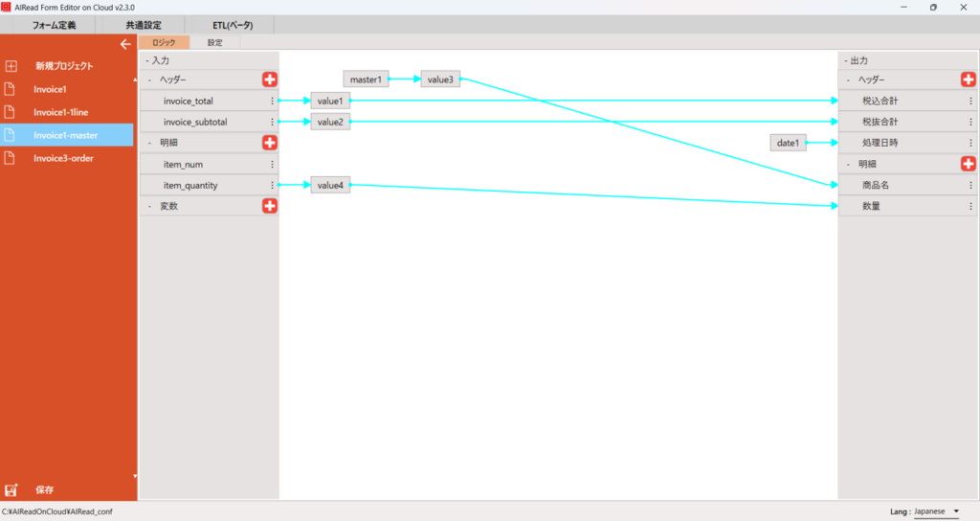Open the Lang Japanese dropdown
This screenshot has width=980, height=521.
pyautogui.click(x=955, y=511)
